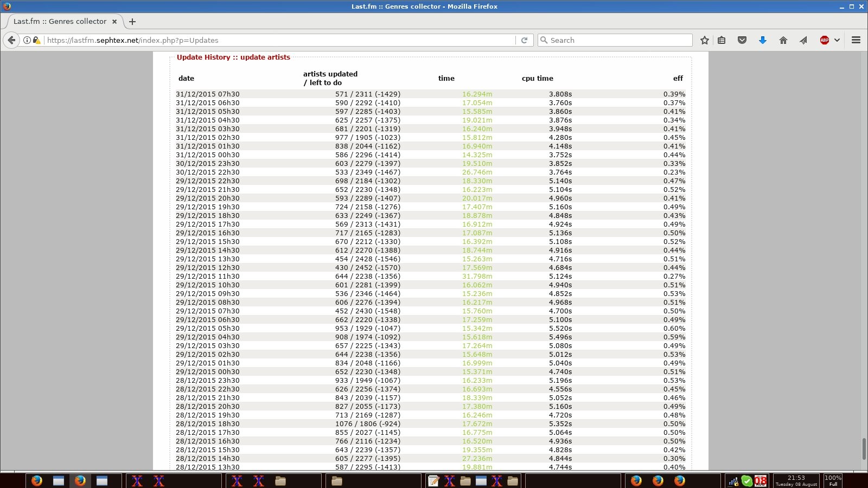Select the Last.fm :: Genres collector tab
This screenshot has height=488, width=868.
60,22
